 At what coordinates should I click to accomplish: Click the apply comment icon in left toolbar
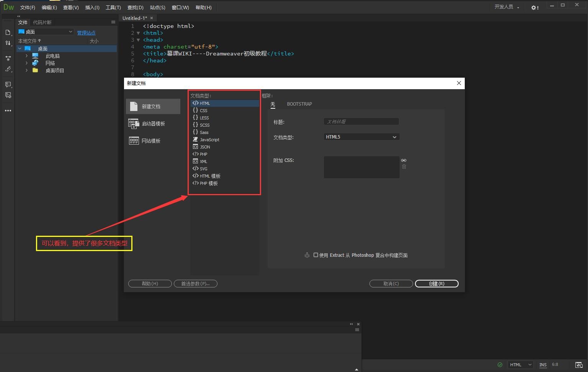[x=8, y=84]
